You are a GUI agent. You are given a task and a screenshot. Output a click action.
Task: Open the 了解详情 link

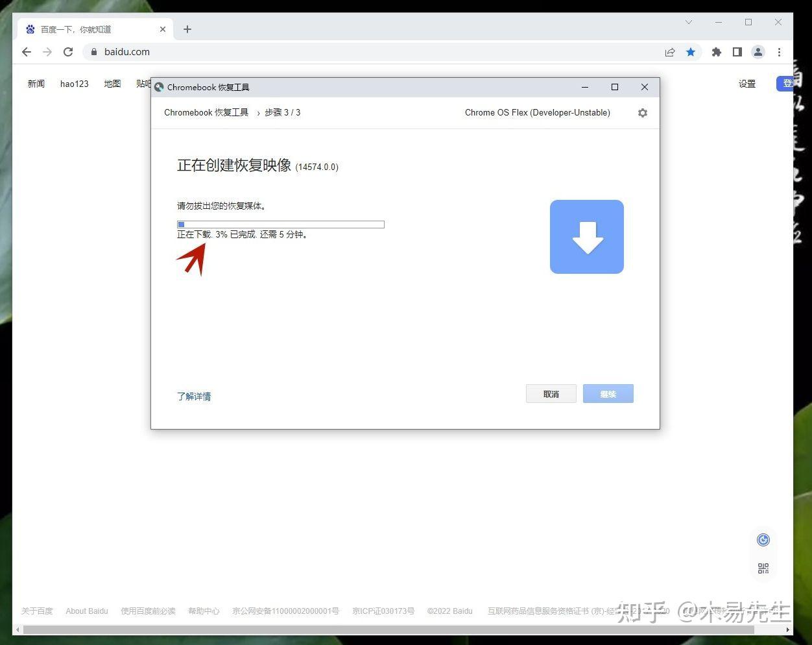click(194, 396)
